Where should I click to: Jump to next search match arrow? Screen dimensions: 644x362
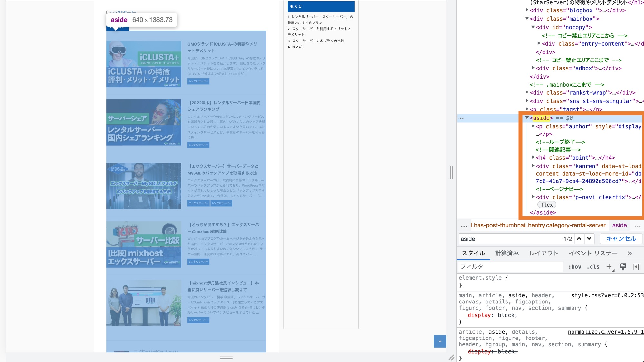(x=589, y=238)
